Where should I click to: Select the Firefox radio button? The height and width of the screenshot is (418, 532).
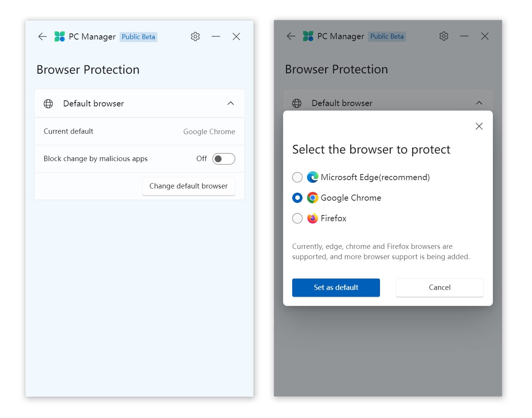click(298, 218)
